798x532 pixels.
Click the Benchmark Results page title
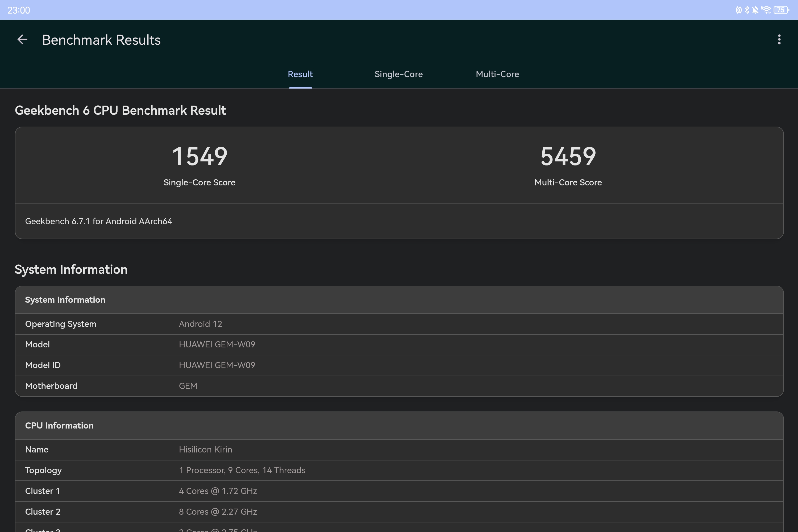click(x=101, y=40)
